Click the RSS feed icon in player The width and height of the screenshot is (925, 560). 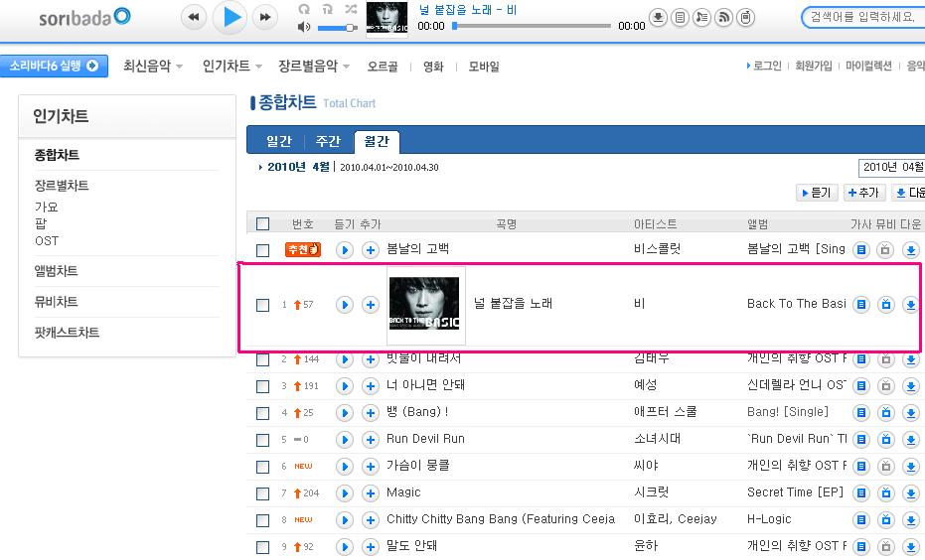click(723, 18)
